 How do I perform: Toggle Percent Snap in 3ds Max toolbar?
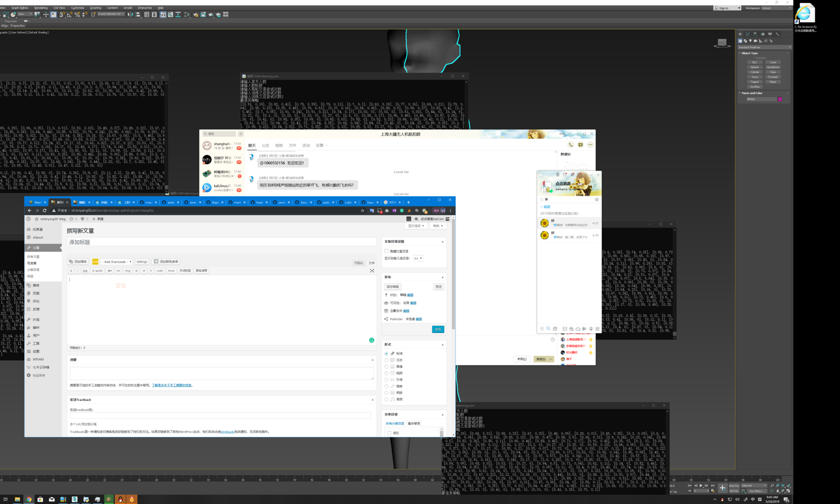tap(77, 14)
